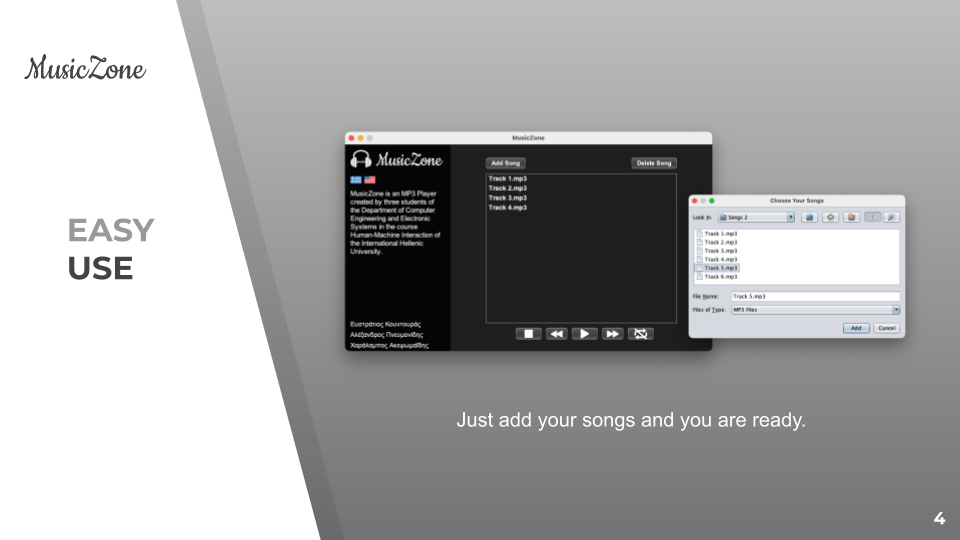Screen dimensions: 960x540
Task: Click the Up One Level folder icon
Action: [x=809, y=217]
